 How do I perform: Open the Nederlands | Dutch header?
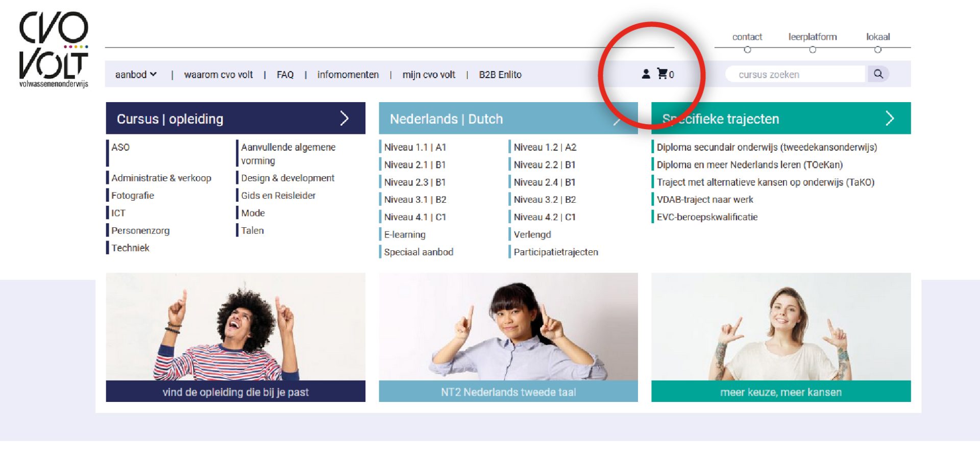pos(508,118)
